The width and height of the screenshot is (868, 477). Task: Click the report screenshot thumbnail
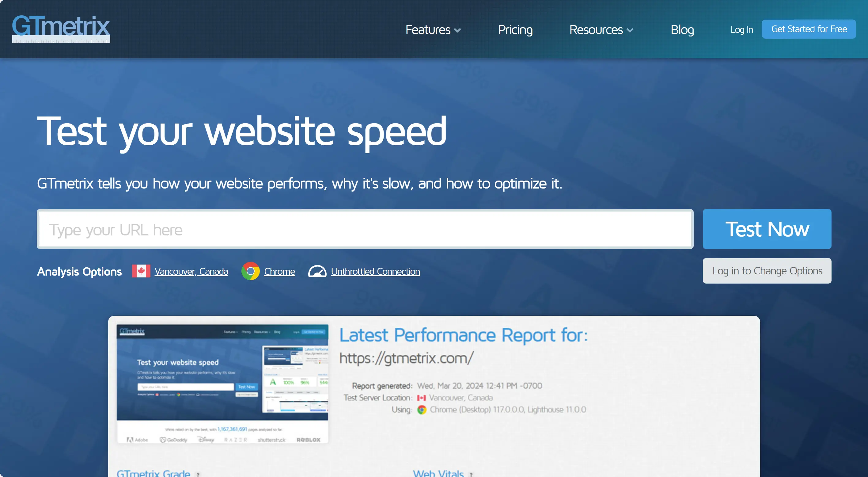(222, 384)
